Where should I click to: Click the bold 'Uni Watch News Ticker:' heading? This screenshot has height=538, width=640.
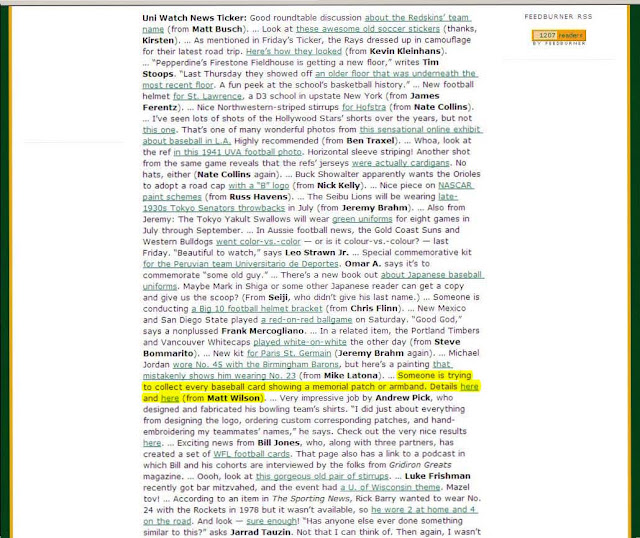194,18
